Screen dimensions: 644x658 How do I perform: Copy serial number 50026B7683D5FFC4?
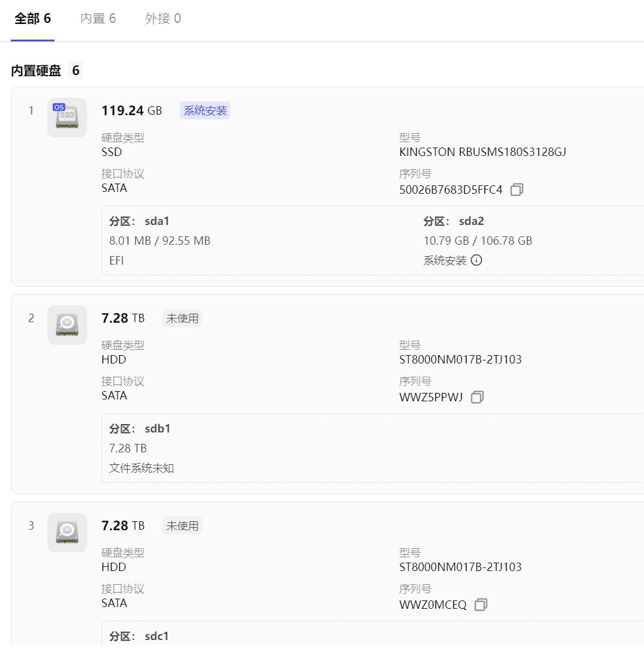click(517, 190)
